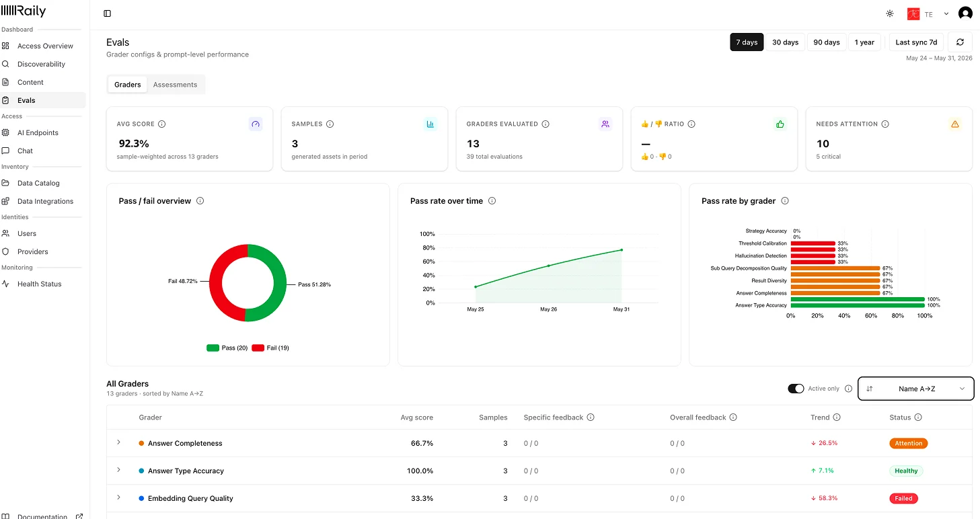The width and height of the screenshot is (980, 519).
Task: Click the Graders Evaluated info icon
Action: [545, 124]
